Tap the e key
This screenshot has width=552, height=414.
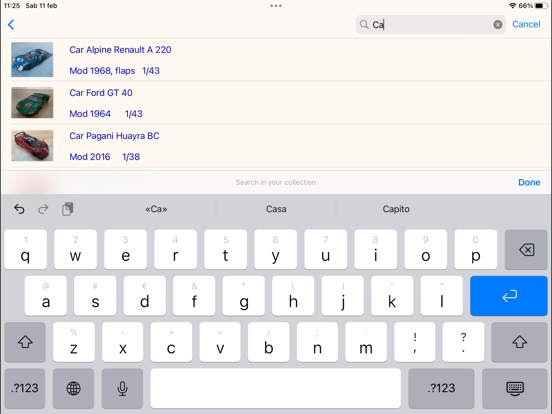tap(125, 250)
